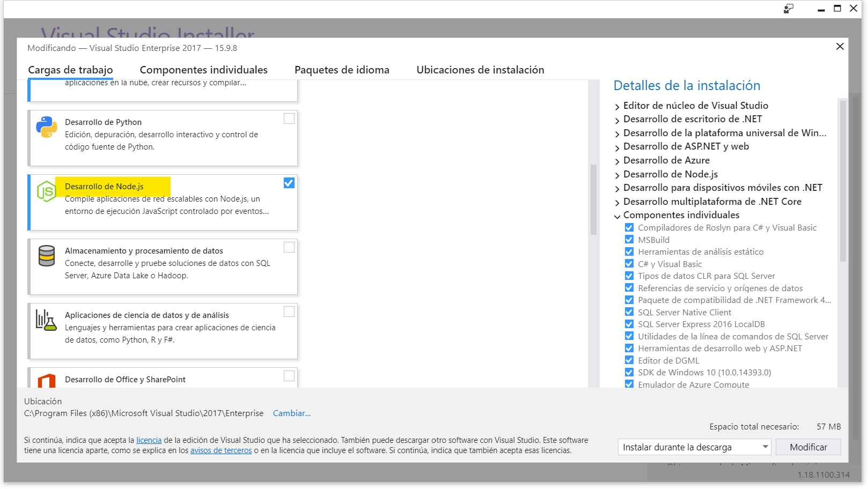Expand Editor de núcleo de Visual Studio

(x=617, y=106)
